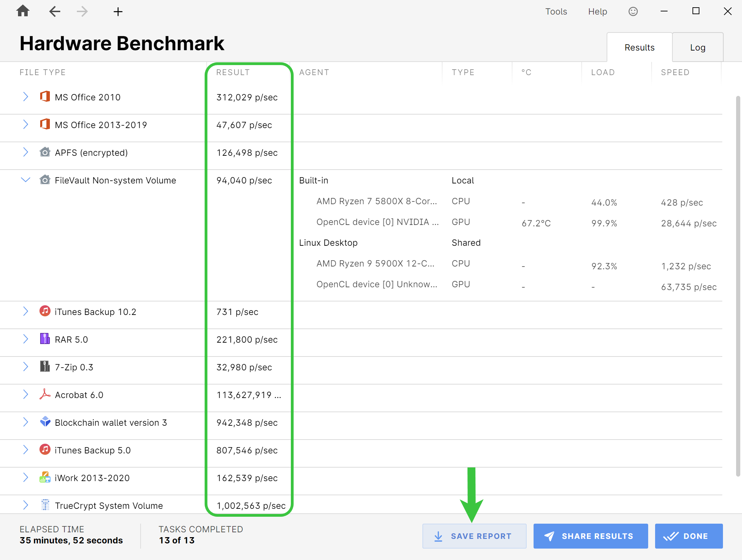Open the Help menu
Screen dimensions: 742x560
[598, 12]
